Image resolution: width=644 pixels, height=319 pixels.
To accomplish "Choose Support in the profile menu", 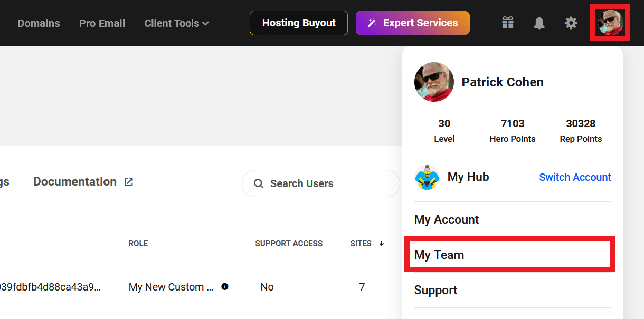I will pyautogui.click(x=435, y=290).
